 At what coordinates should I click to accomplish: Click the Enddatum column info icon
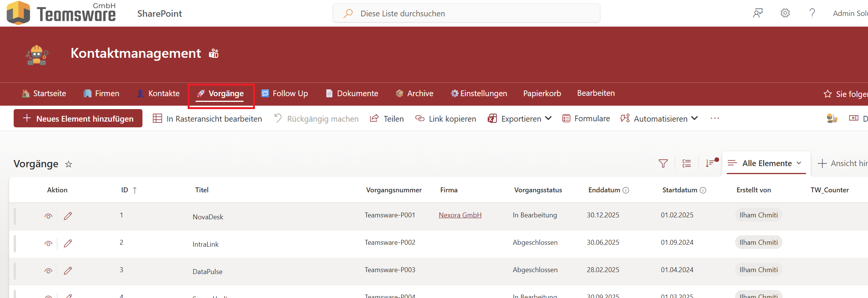pos(626,190)
